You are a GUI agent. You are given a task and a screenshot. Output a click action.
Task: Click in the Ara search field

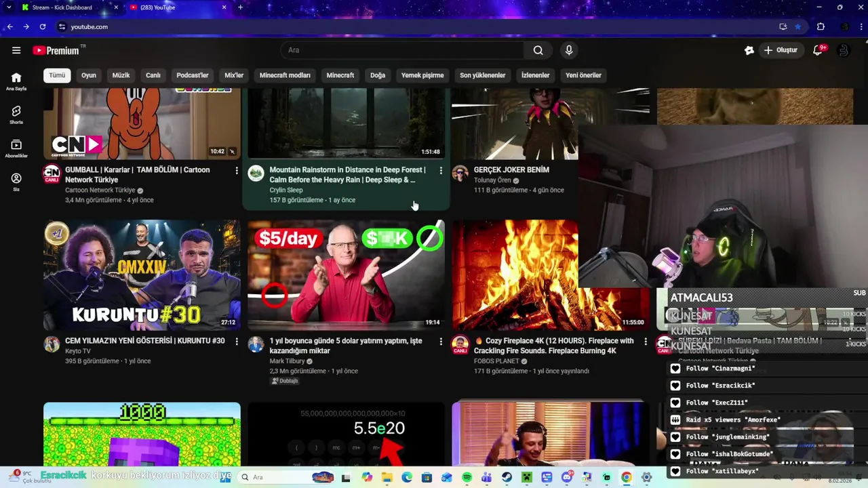tap(403, 50)
